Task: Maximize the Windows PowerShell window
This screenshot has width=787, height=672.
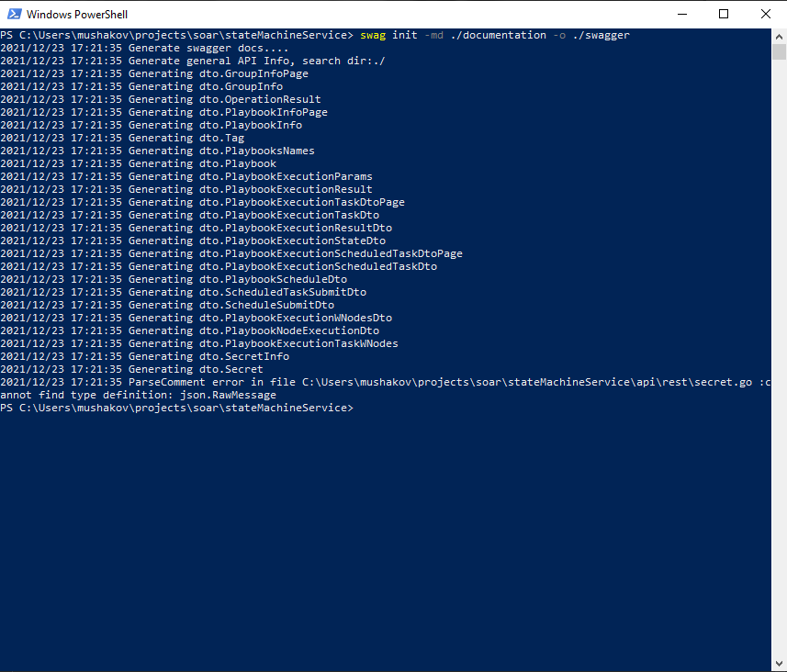Action: (724, 14)
